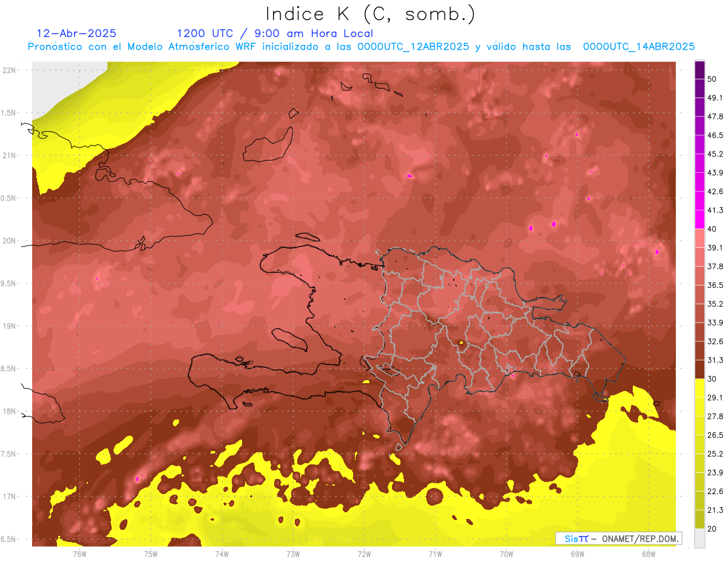Click the '68W' longitude label
728x562 pixels.
coord(649,554)
